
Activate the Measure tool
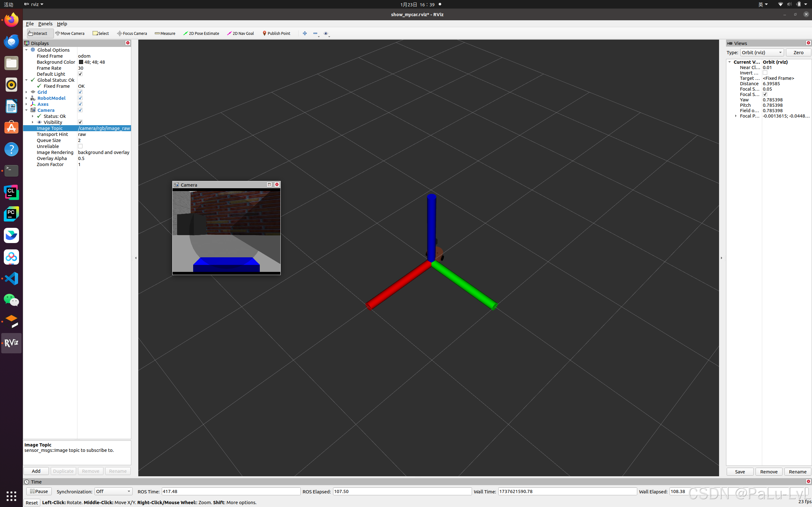click(165, 33)
